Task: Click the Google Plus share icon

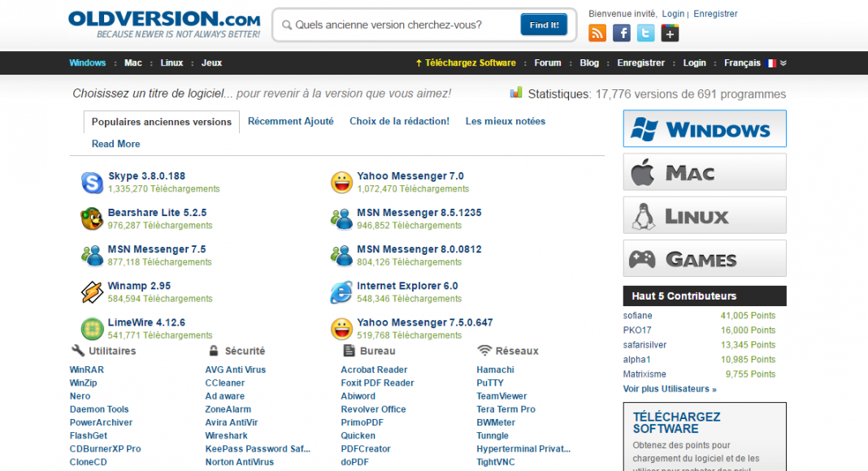Action: tap(670, 33)
